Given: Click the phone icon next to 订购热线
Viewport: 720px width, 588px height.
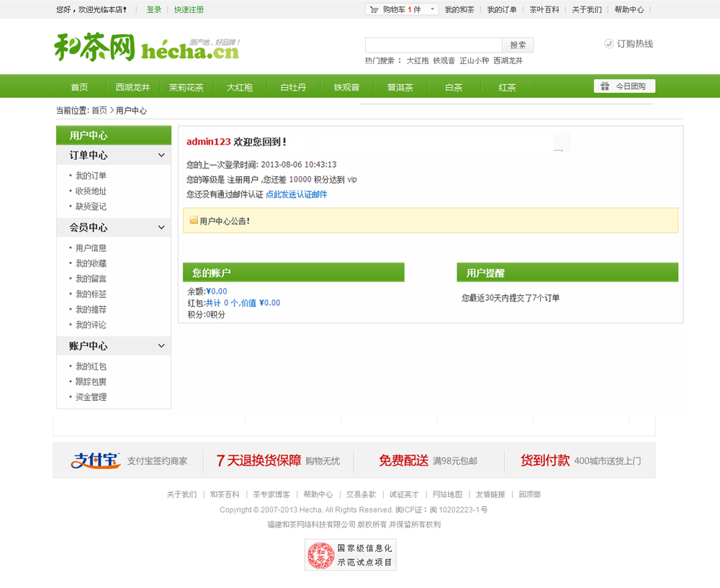Looking at the screenshot, I should pyautogui.click(x=609, y=44).
